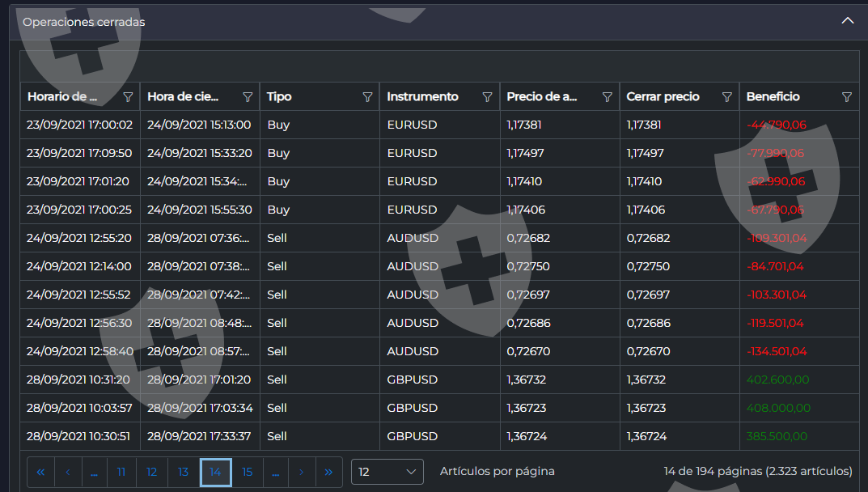Open the Precio de apertura filter icon
868x492 pixels.
[x=607, y=97]
